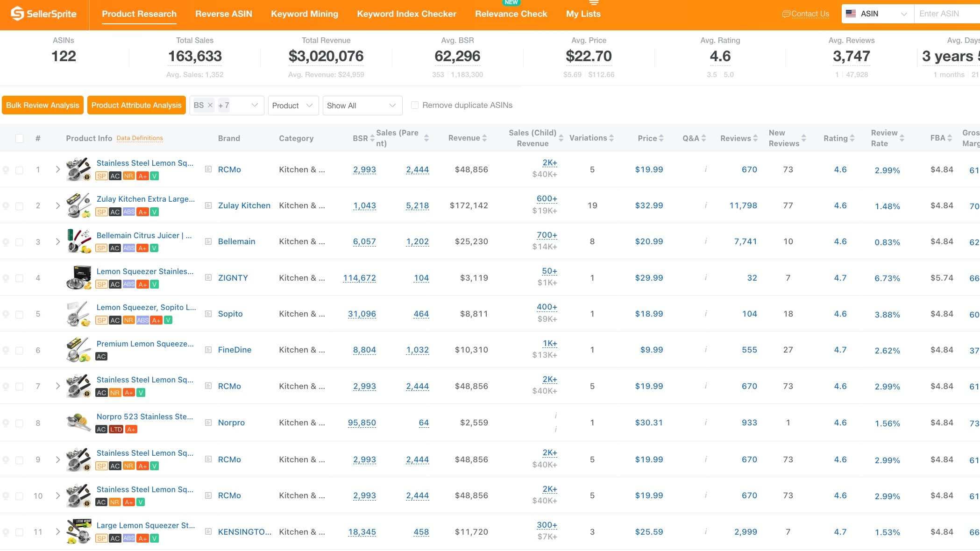Click the notes icon beside RCMo in row 1

pos(208,169)
